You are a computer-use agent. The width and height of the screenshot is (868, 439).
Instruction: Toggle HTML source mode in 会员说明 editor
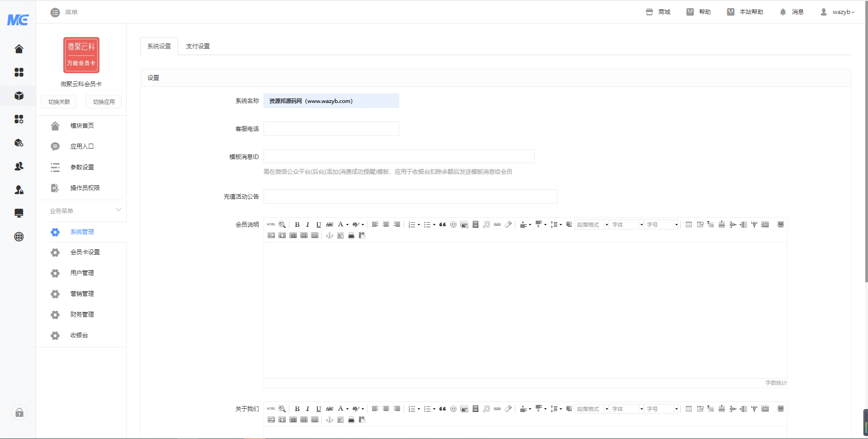pos(271,224)
